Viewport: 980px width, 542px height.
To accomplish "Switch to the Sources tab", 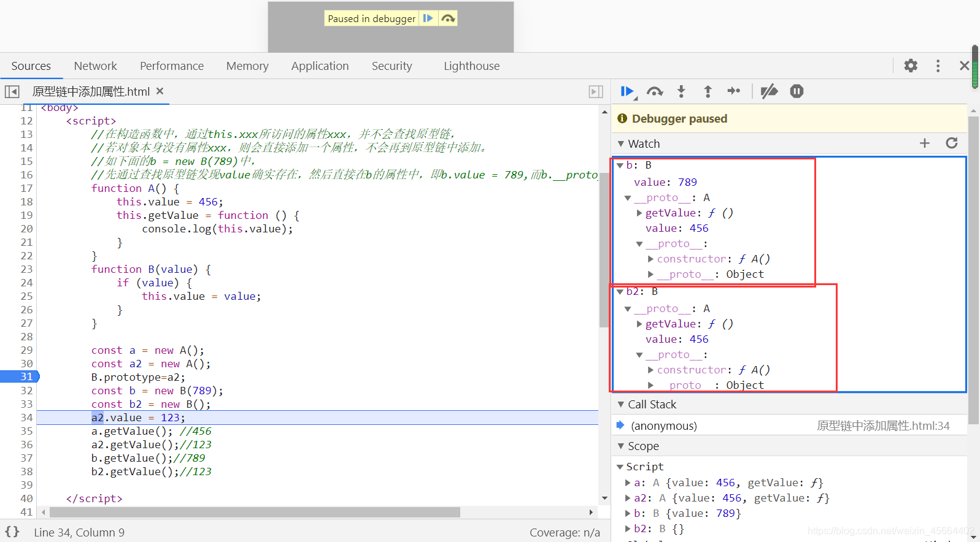I will [x=31, y=66].
